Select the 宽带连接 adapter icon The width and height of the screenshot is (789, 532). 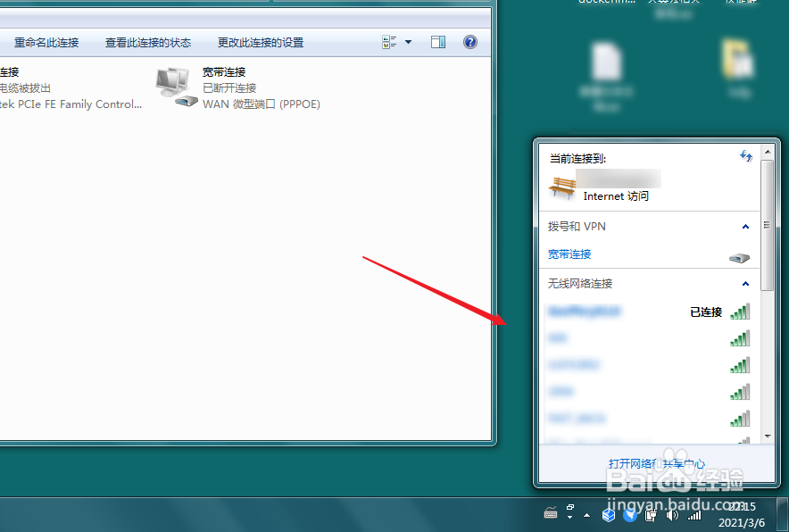tap(176, 87)
